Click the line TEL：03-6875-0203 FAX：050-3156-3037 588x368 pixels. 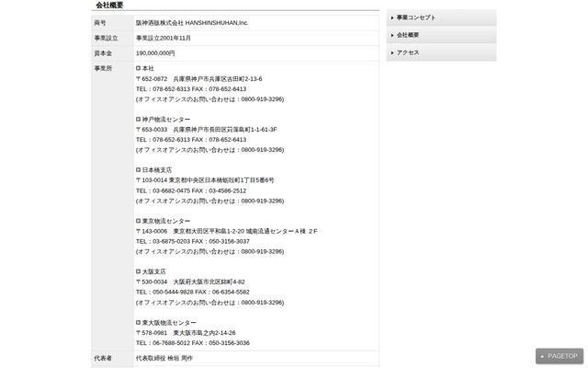pyautogui.click(x=192, y=241)
